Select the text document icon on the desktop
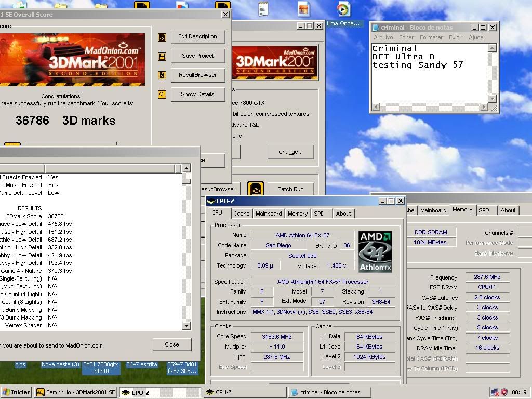This screenshot has height=399, width=532. 263,9
